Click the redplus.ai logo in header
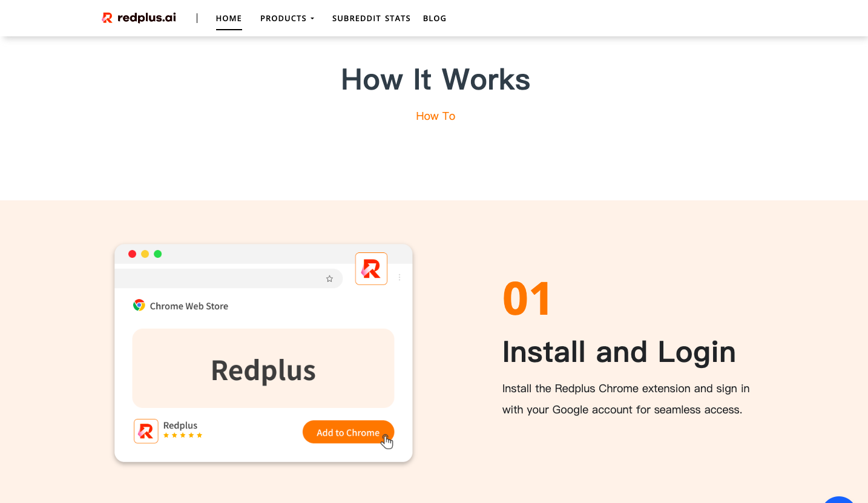Screen dimensions: 868x503 [139, 18]
